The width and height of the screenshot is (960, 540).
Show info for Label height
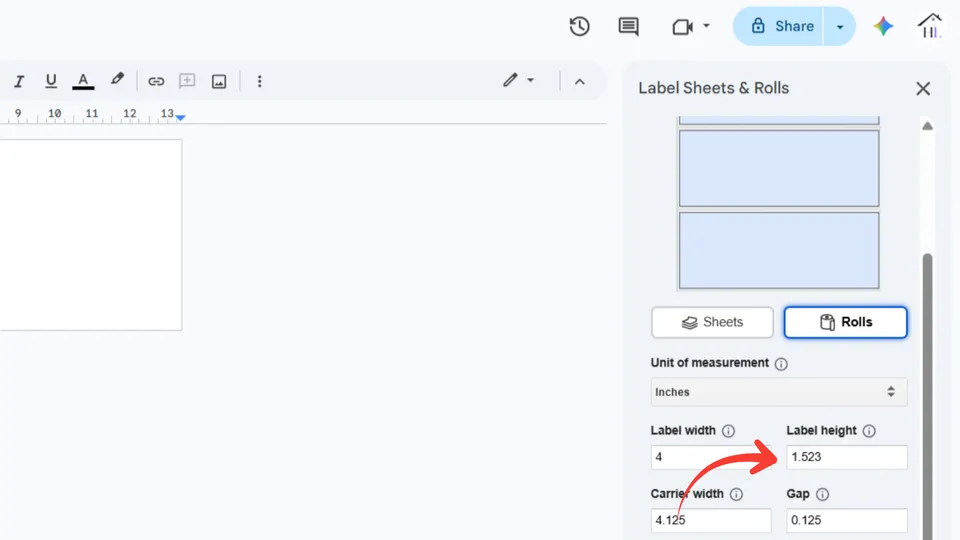tap(869, 431)
